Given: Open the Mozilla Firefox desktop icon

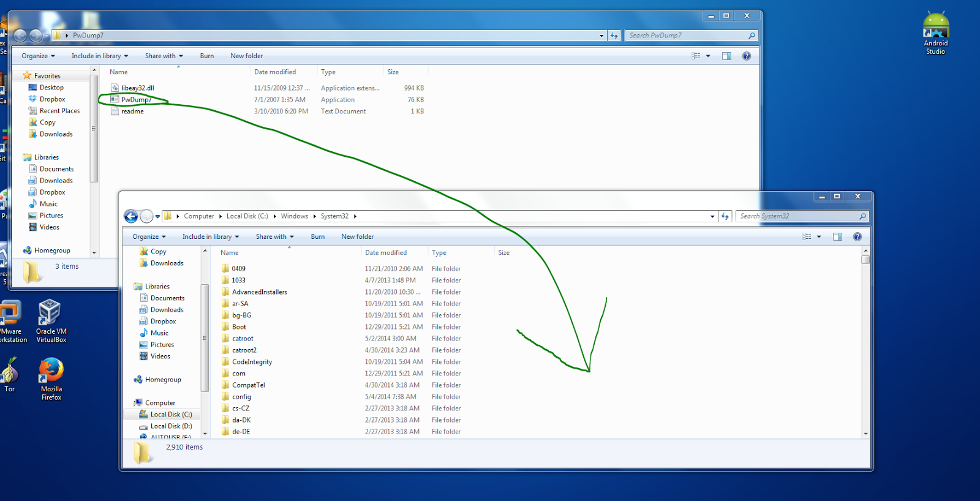Looking at the screenshot, I should [51, 379].
